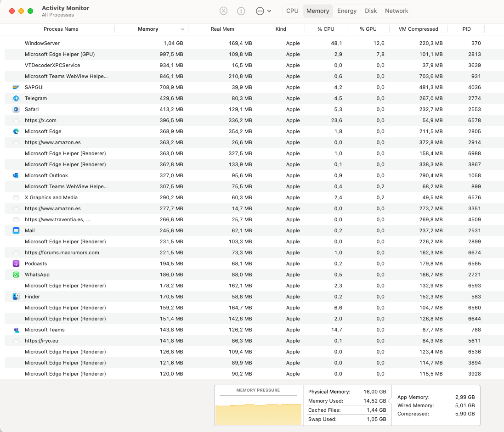Click the Microsoft Teams app icon
The height and width of the screenshot is (432, 504).
click(x=16, y=330)
